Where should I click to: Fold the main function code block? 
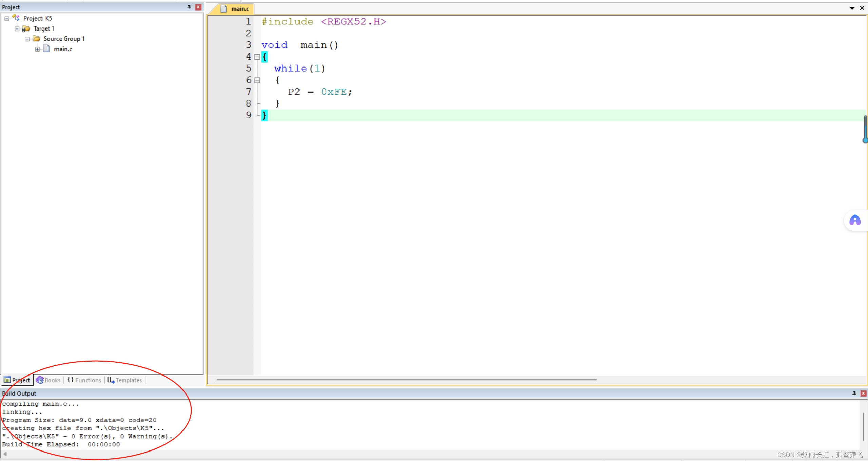[x=257, y=57]
